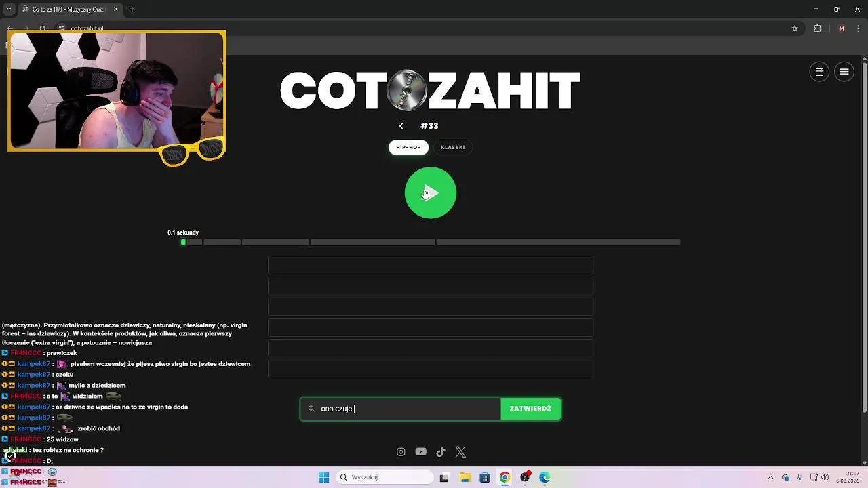
Task: Open Microsoft Store from the taskbar
Action: (485, 477)
